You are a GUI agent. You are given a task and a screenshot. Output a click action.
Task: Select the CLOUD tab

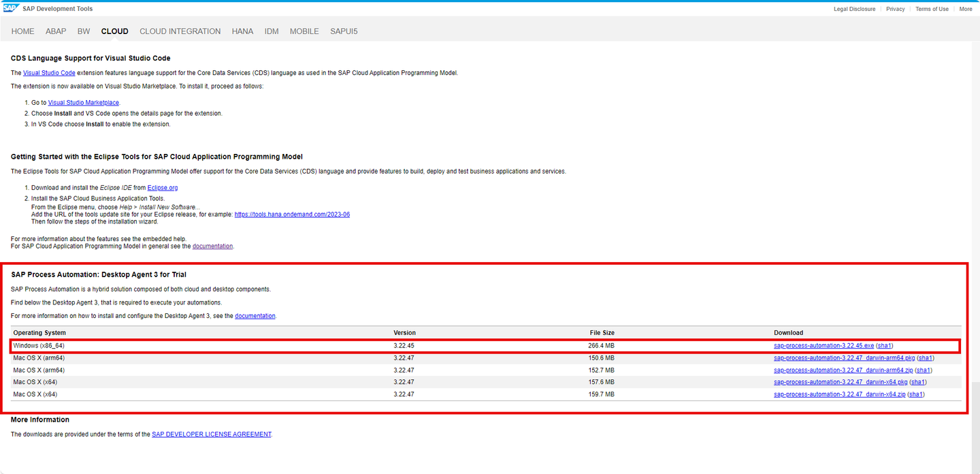pyautogui.click(x=115, y=31)
